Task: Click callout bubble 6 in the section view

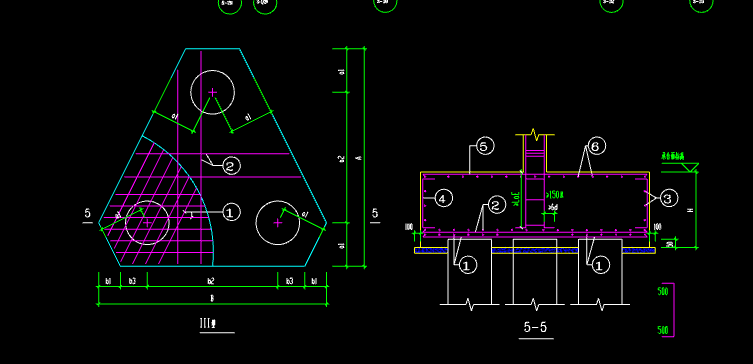Action: click(596, 146)
